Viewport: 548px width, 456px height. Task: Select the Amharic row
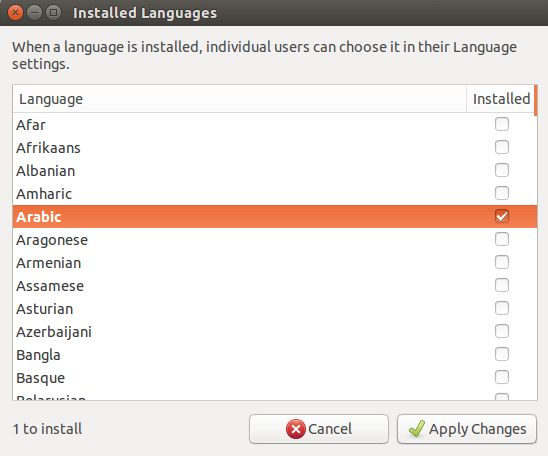click(275, 194)
